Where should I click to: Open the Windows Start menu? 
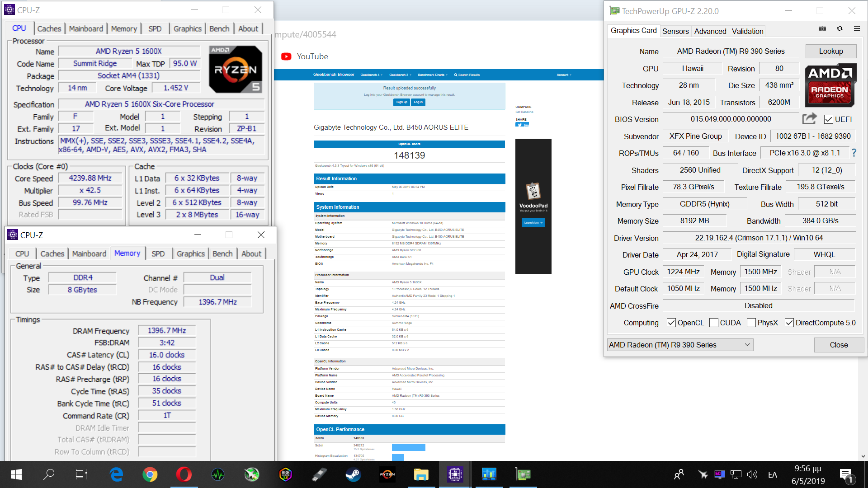pos(16,474)
